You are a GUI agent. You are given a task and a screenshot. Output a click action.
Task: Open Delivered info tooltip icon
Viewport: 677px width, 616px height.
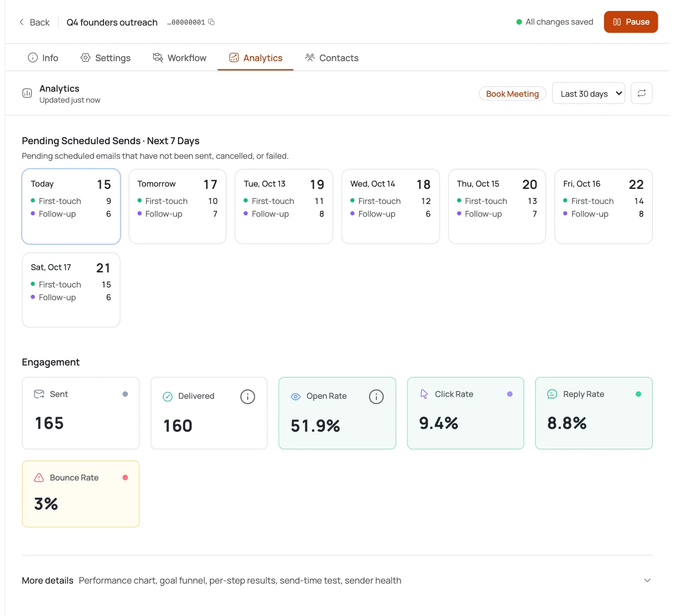click(248, 397)
